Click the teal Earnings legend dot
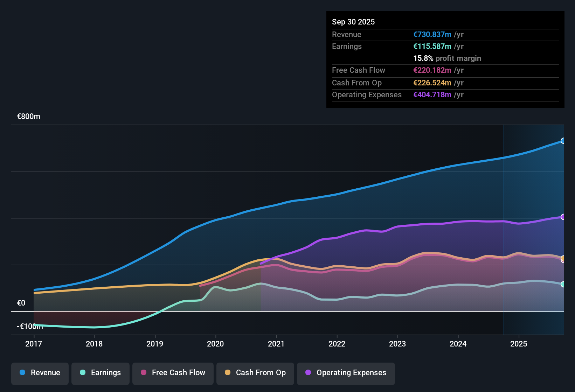575x392 pixels. click(83, 372)
